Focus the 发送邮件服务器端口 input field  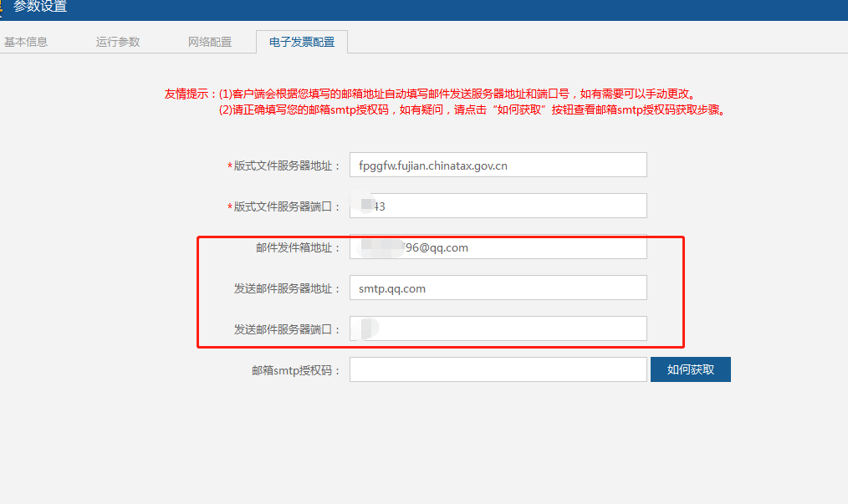[498, 328]
